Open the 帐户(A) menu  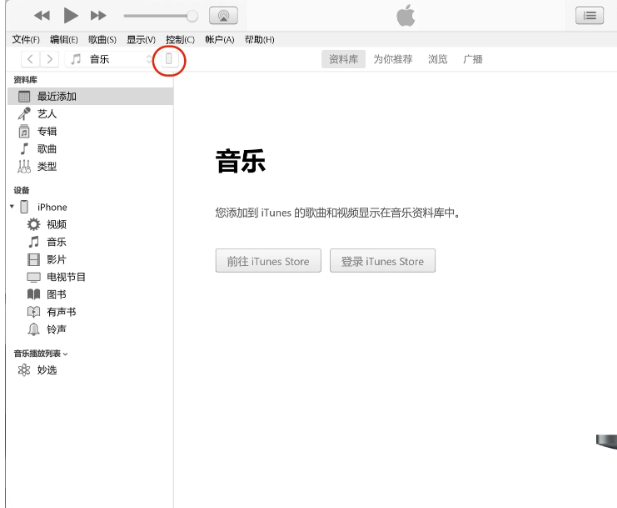click(220, 39)
